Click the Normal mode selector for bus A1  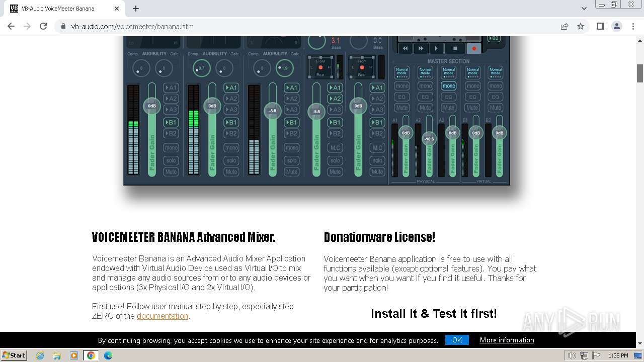(402, 73)
